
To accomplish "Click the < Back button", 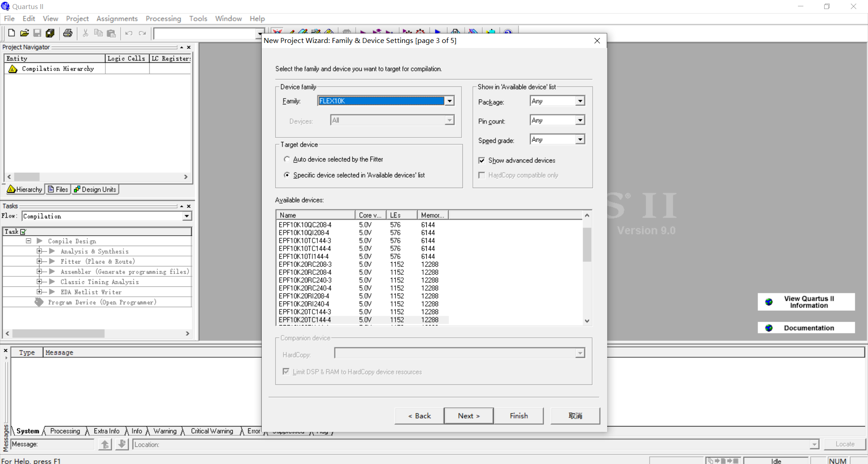I will [419, 416].
